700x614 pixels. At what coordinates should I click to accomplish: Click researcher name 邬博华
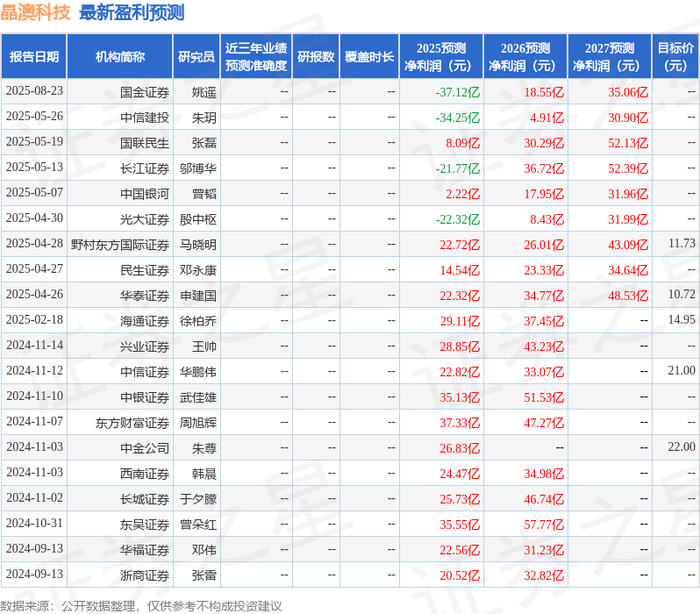198,168
